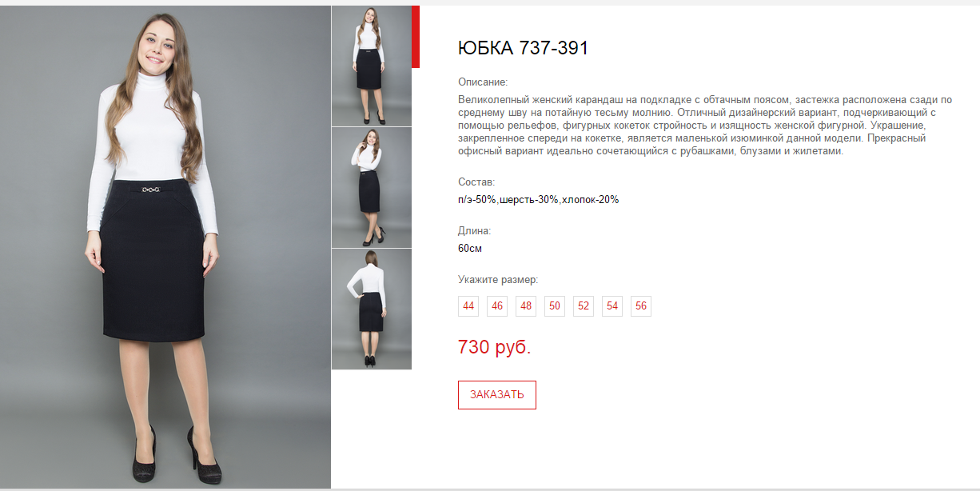The image size is (980, 491).
Task: Click the Описание label
Action: tap(483, 82)
